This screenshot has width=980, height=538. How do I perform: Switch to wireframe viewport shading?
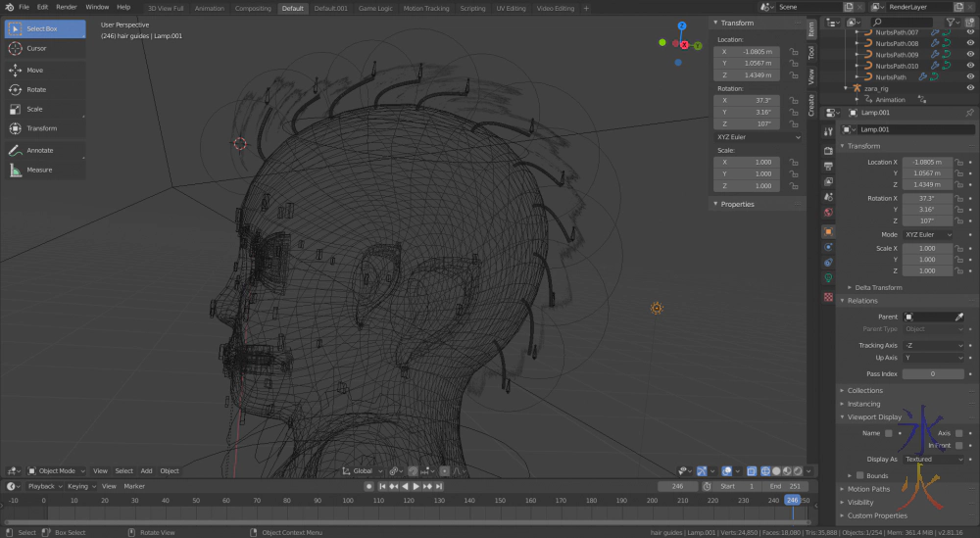click(765, 471)
